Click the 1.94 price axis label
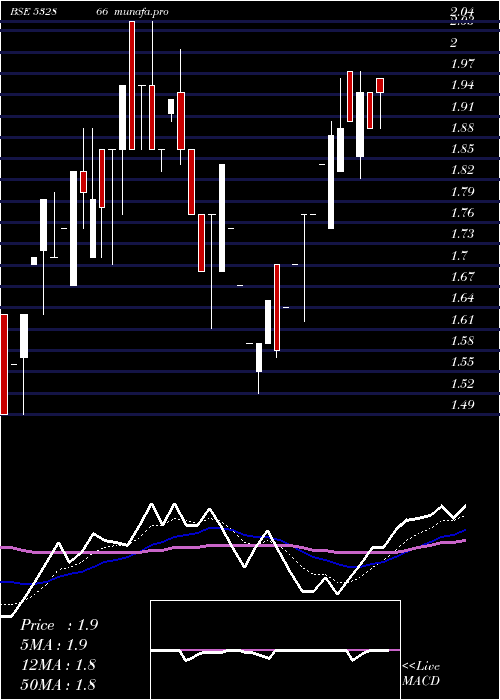500x700 pixels. 462,85
